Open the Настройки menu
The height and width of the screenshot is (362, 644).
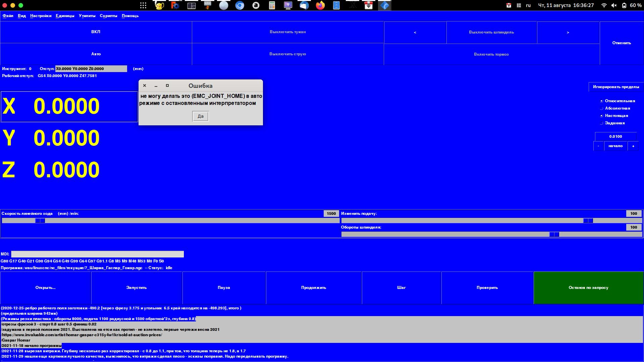tap(41, 16)
